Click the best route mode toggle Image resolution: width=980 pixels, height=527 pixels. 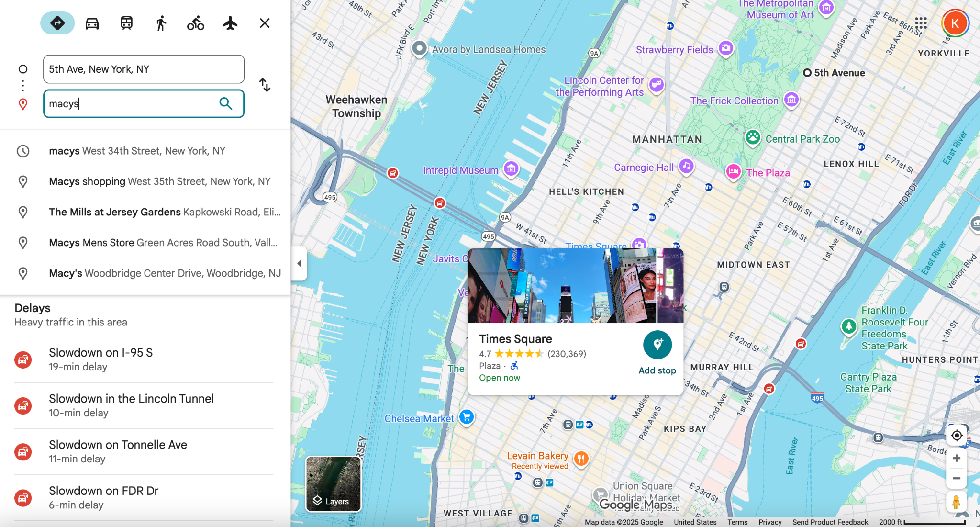[57, 22]
